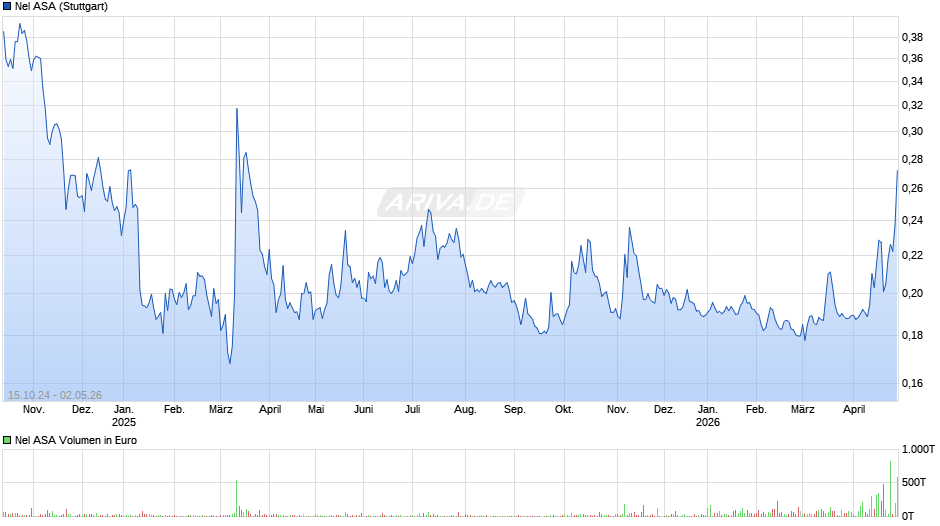This screenshot has width=940, height=526.
Task: Click the 500T volume axis label
Action: (x=914, y=482)
